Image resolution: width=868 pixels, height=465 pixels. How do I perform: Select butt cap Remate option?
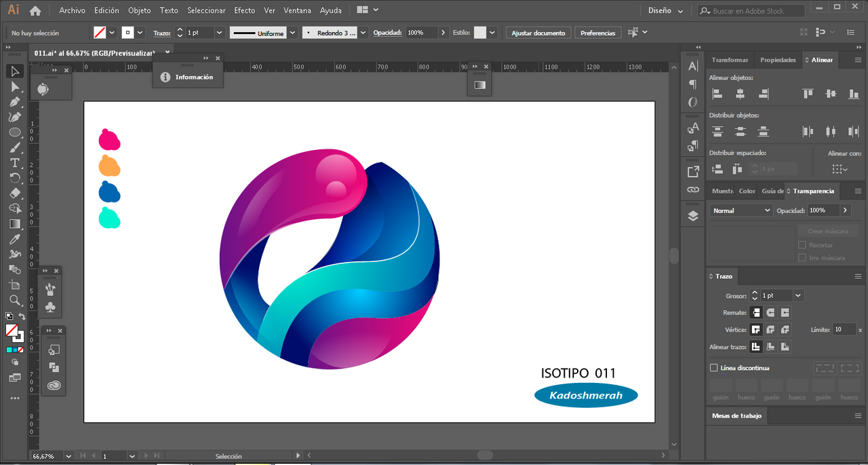point(756,313)
